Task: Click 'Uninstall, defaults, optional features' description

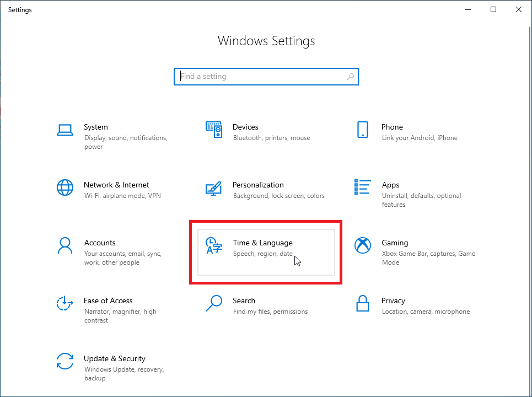Action: tap(421, 200)
